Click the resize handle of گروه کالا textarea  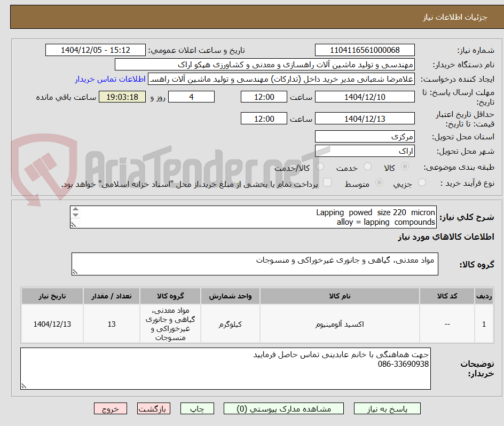tap(75, 272)
